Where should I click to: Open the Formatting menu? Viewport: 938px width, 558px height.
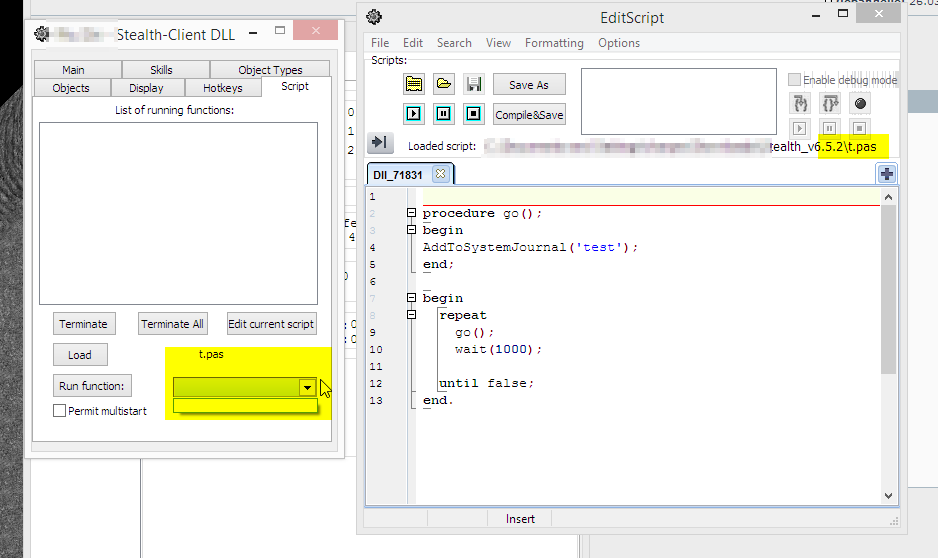[554, 43]
